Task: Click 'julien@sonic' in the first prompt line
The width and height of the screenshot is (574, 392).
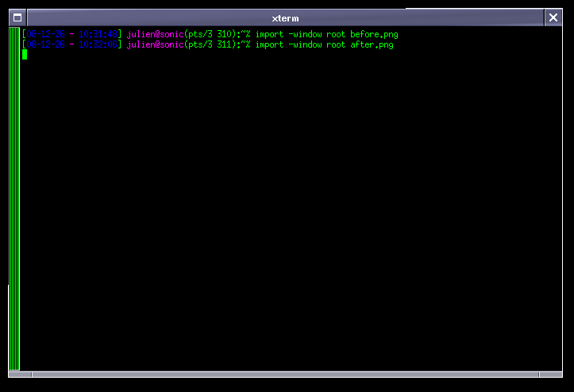Action: [156, 35]
